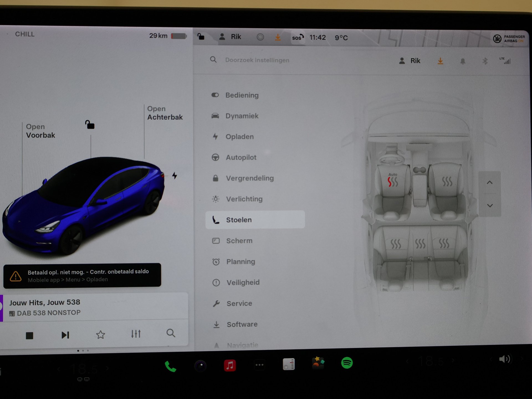
Task: Open Voorbak frunk button
Action: click(x=40, y=131)
